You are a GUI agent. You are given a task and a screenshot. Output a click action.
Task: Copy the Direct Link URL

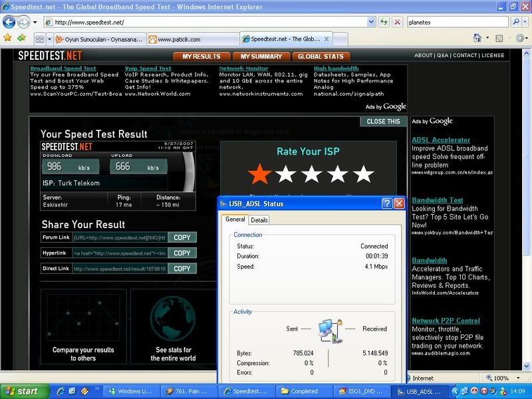click(x=182, y=269)
